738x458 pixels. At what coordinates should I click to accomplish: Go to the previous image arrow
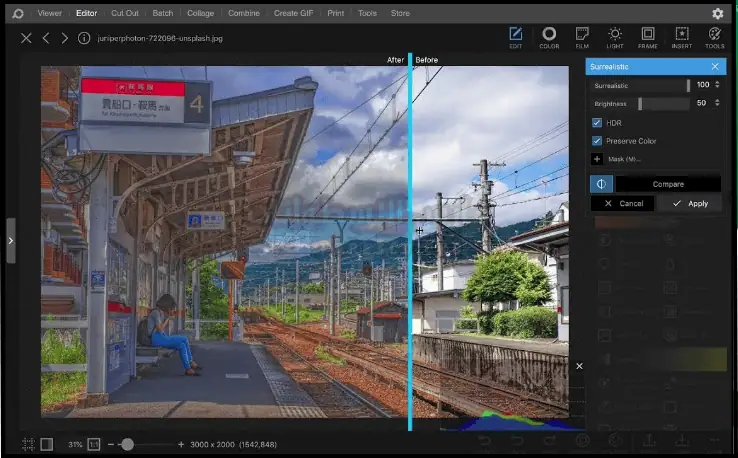coord(46,38)
